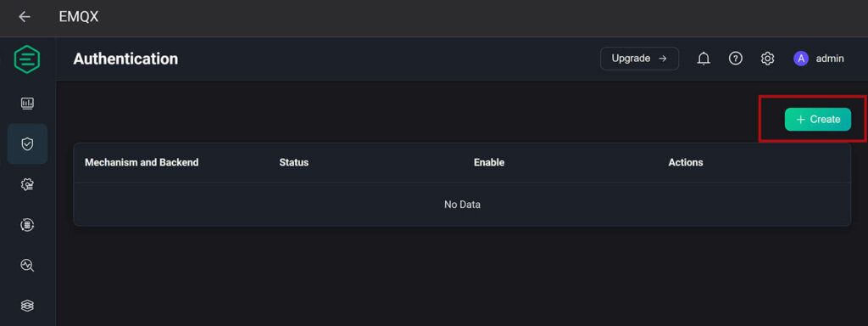Open the help question mark icon
This screenshot has height=326, width=868.
[x=735, y=59]
